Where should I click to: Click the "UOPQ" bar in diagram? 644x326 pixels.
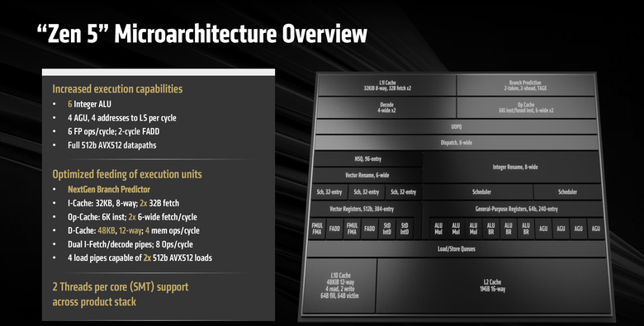457,127
